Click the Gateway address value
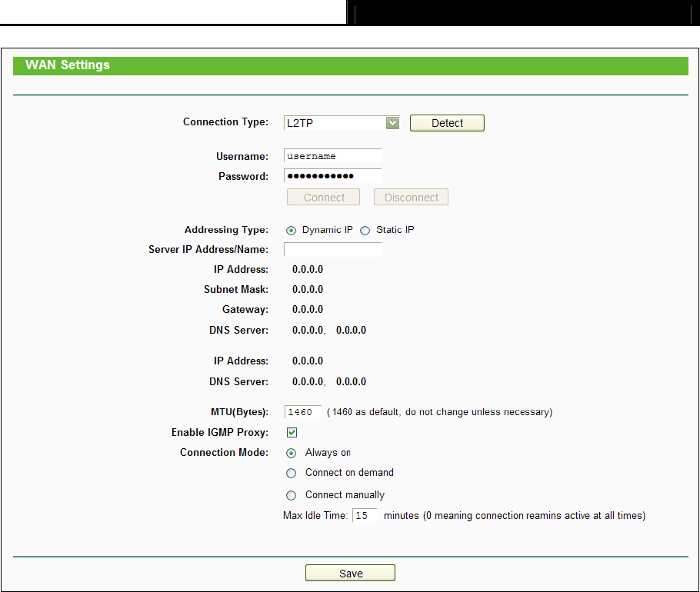Screen dimensions: 700x592 (x=308, y=310)
